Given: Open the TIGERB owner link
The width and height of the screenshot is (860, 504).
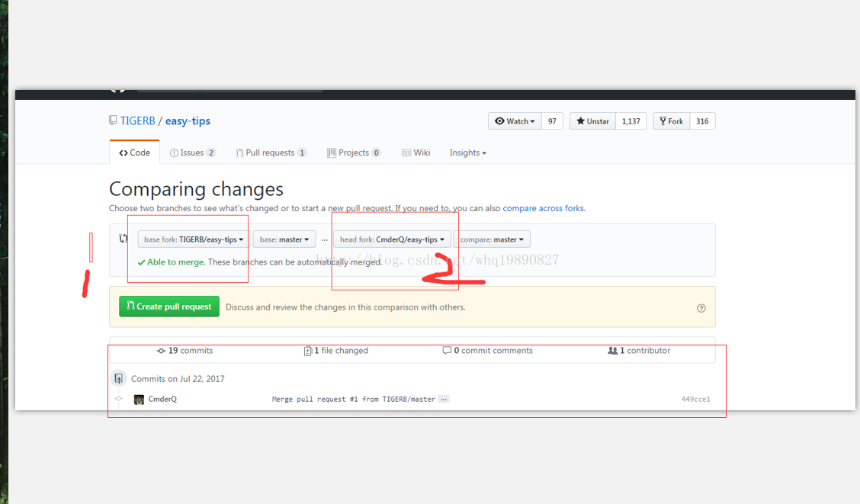Looking at the screenshot, I should click(x=138, y=120).
